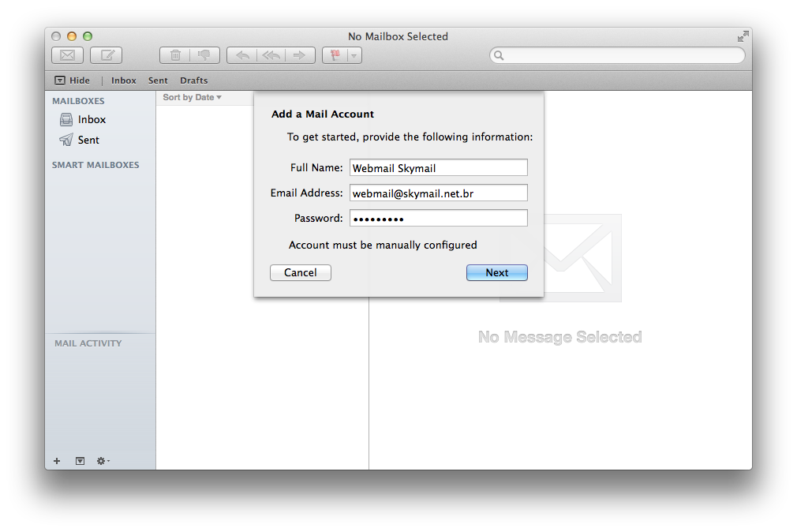Click the Compose new message icon
The image size is (797, 532).
point(106,55)
